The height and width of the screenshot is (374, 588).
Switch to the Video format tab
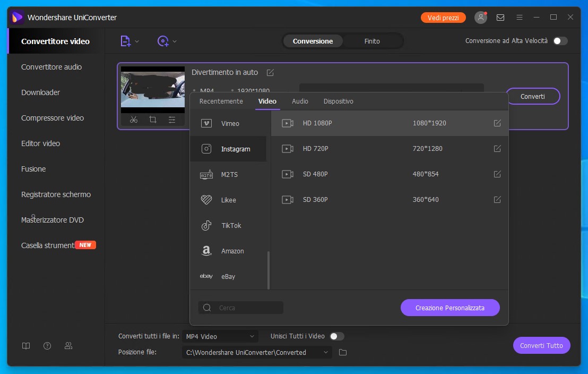coord(267,101)
